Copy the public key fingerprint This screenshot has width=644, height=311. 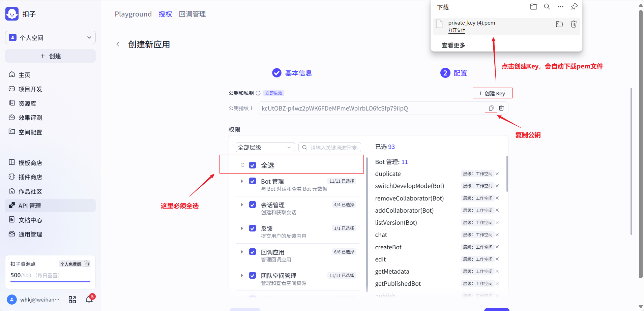[491, 108]
